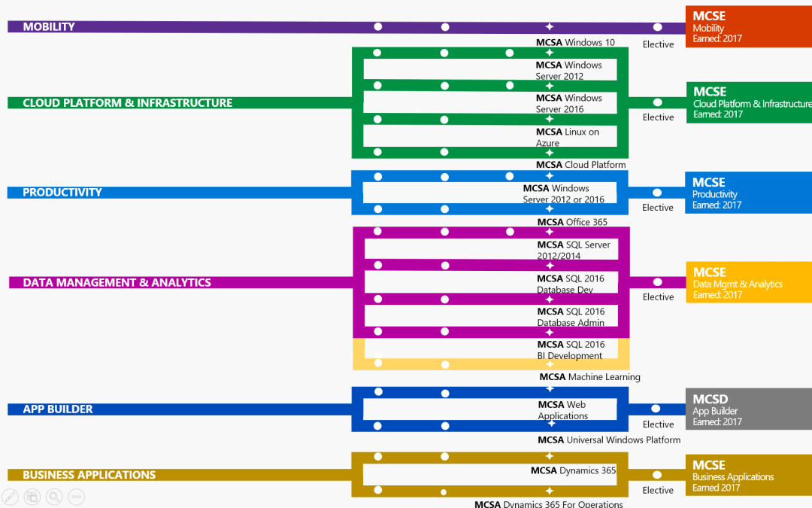Click the Elective dot on App Builder track

point(658,409)
